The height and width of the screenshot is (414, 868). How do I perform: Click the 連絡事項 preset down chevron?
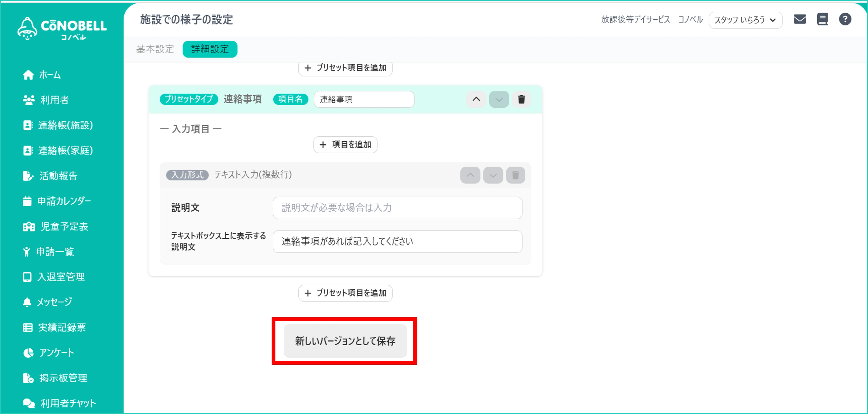pos(499,99)
